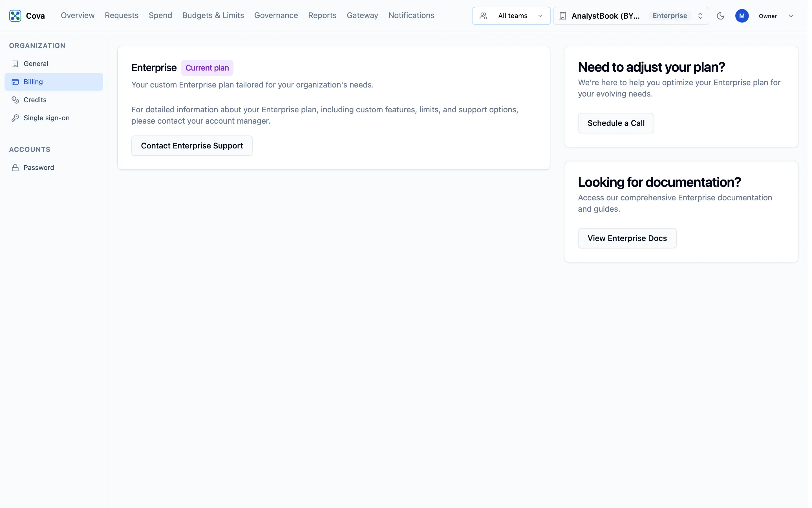Screen dimensions: 812x508
Task: Expand the AnalystBook organization switcher arrows
Action: pos(700,16)
